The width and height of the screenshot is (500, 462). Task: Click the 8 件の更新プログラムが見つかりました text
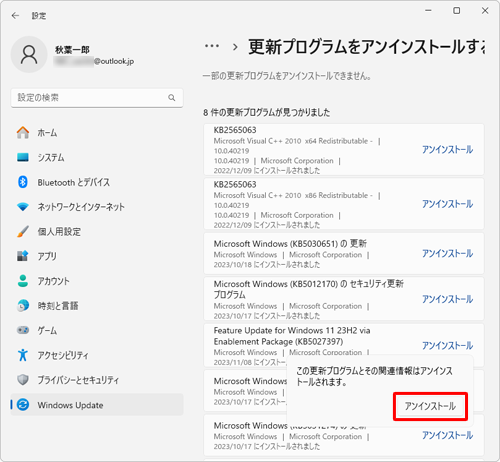point(267,112)
